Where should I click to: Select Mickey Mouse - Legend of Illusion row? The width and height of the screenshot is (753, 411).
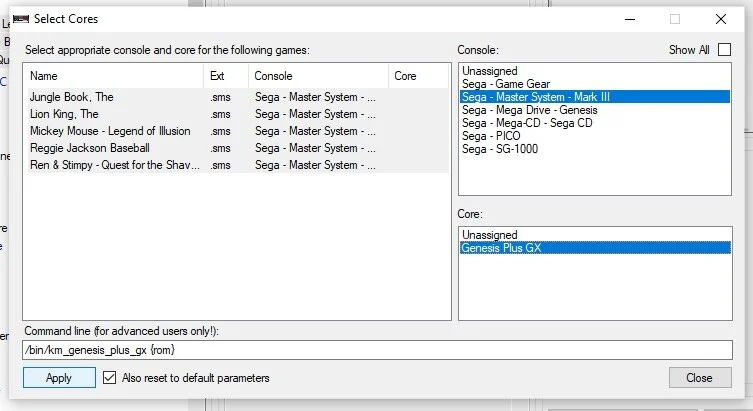(x=238, y=131)
